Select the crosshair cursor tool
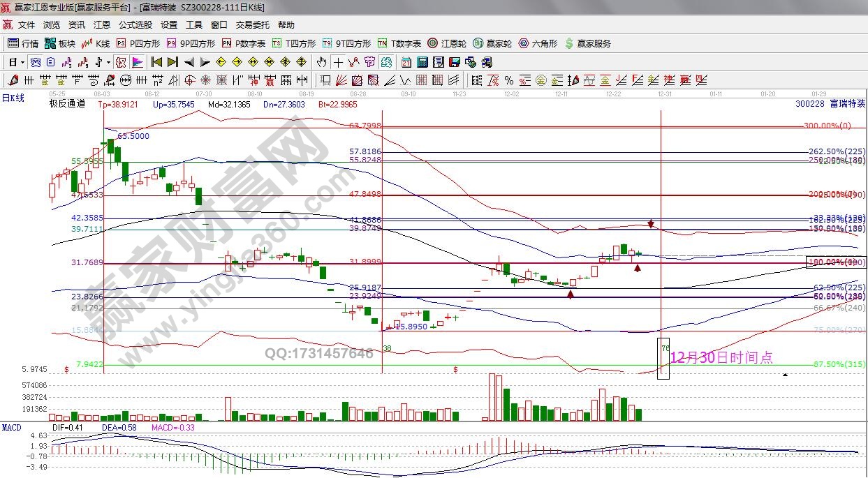 pyautogui.click(x=338, y=62)
